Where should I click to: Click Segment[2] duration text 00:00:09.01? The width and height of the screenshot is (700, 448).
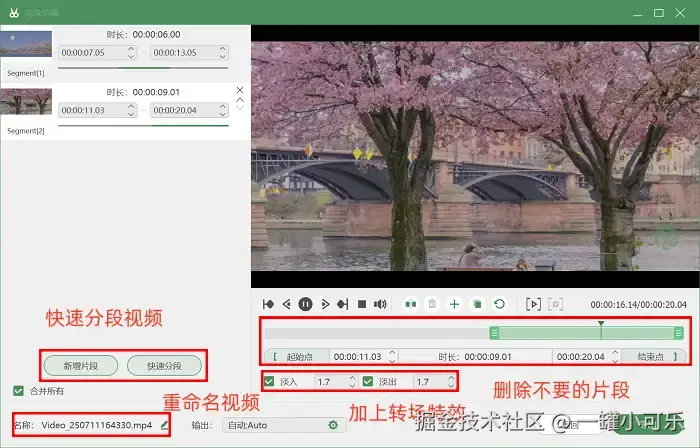coord(156,92)
